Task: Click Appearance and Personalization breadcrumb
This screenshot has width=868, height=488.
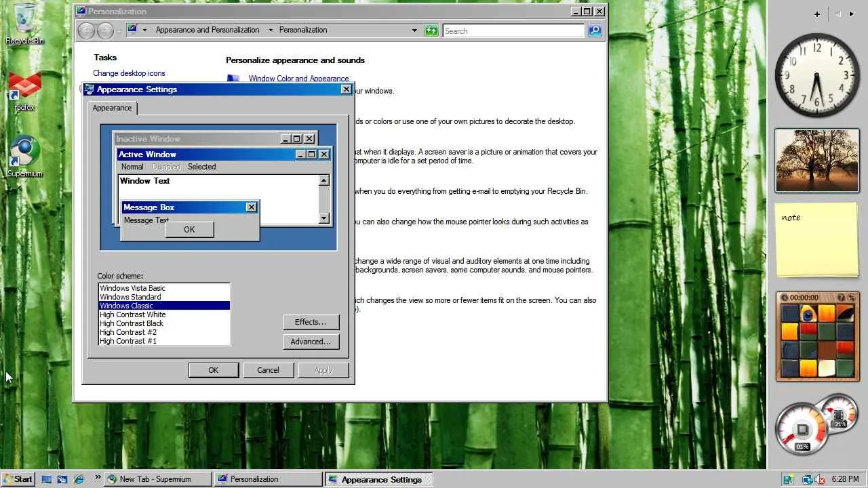Action: click(208, 30)
